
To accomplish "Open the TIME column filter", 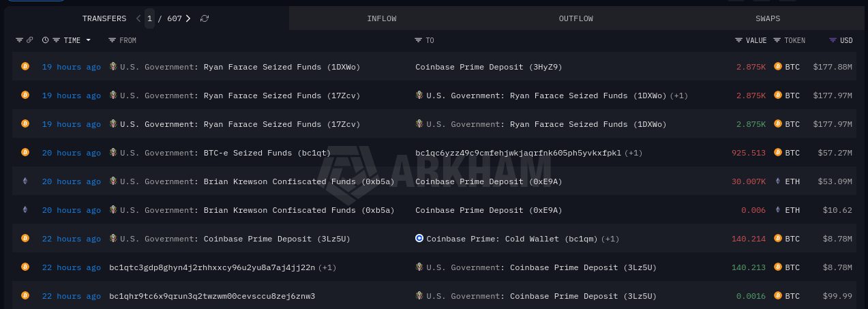I will click(57, 40).
